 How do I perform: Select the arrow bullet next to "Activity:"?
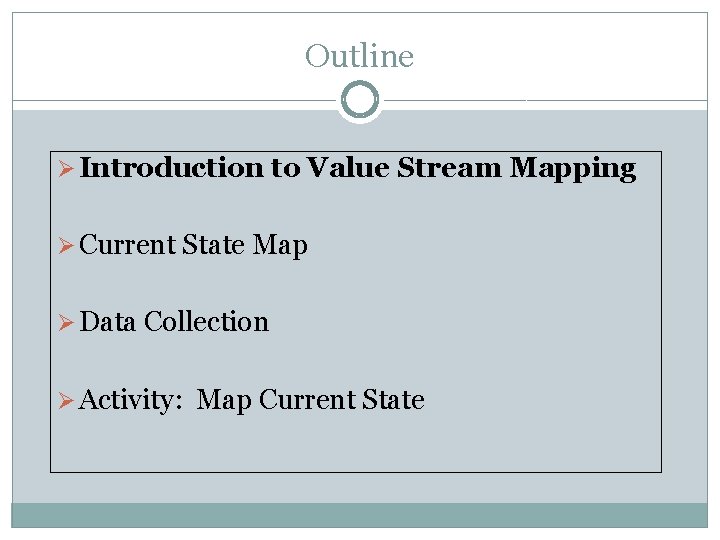(x=66, y=401)
